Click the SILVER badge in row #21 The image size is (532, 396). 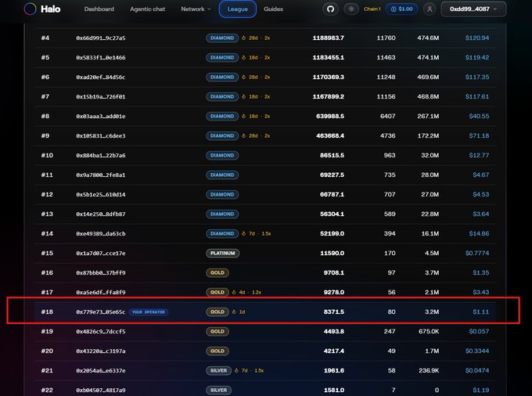218,370
